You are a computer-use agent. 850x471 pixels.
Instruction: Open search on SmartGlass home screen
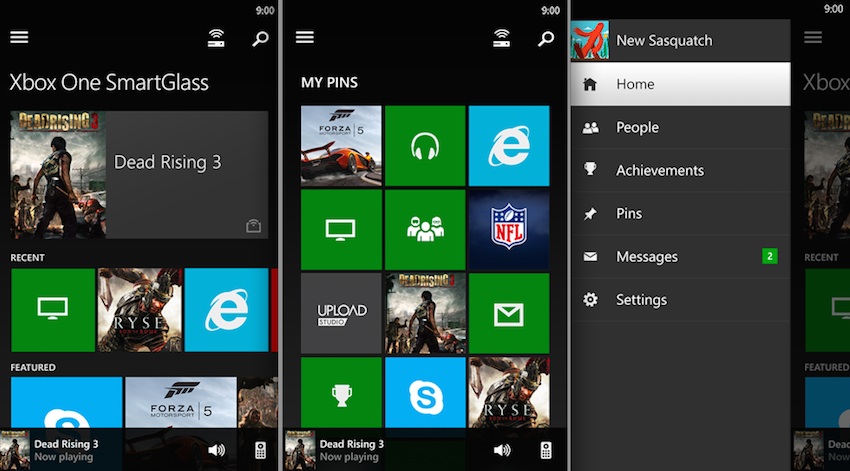[x=260, y=38]
